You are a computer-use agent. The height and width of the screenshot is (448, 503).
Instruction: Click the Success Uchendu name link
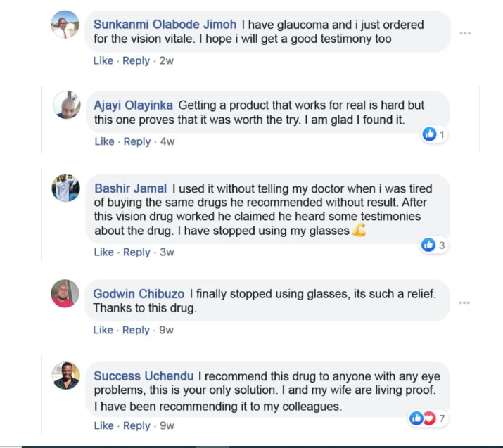tap(144, 376)
